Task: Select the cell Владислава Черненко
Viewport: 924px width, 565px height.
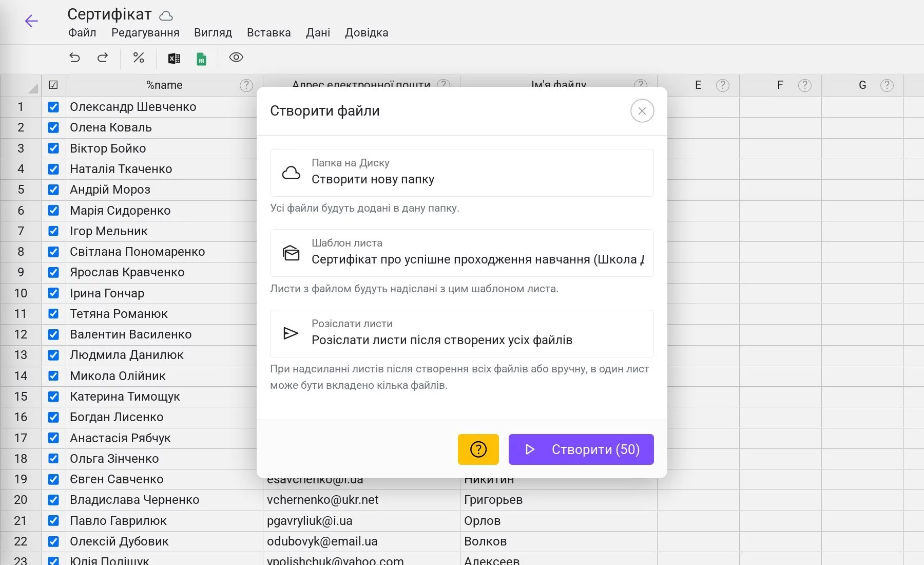Action: (x=164, y=500)
